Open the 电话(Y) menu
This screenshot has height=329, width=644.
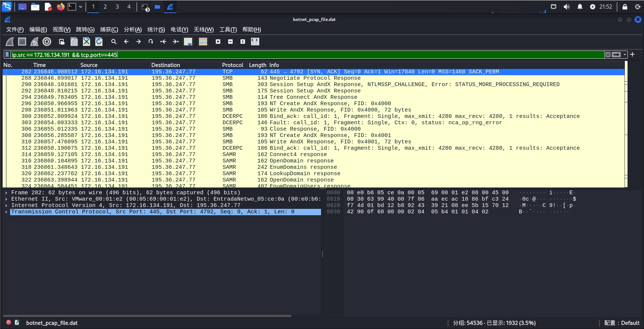tap(179, 30)
